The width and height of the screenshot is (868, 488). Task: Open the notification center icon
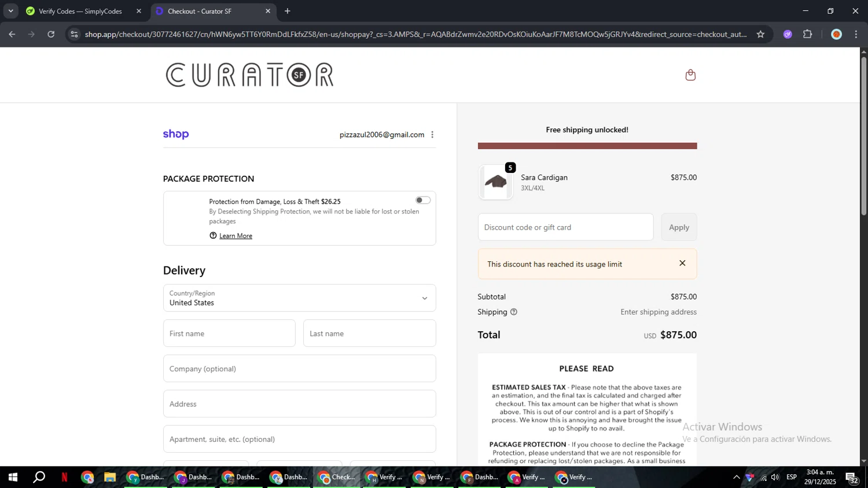coord(852,478)
